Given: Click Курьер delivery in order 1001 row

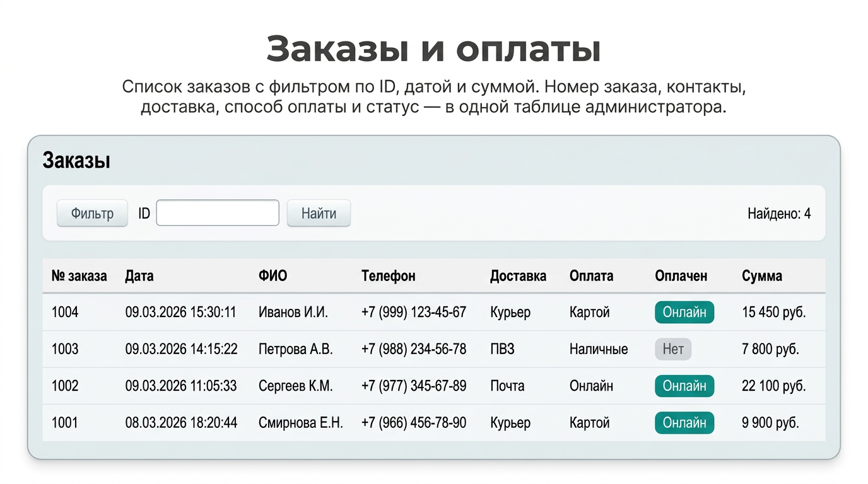Looking at the screenshot, I should click(510, 423).
